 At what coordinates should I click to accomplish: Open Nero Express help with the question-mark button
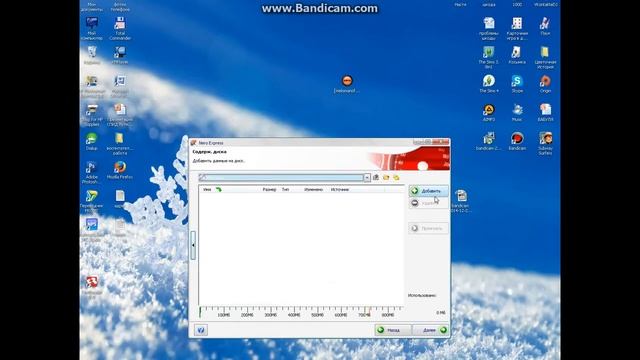click(x=200, y=330)
